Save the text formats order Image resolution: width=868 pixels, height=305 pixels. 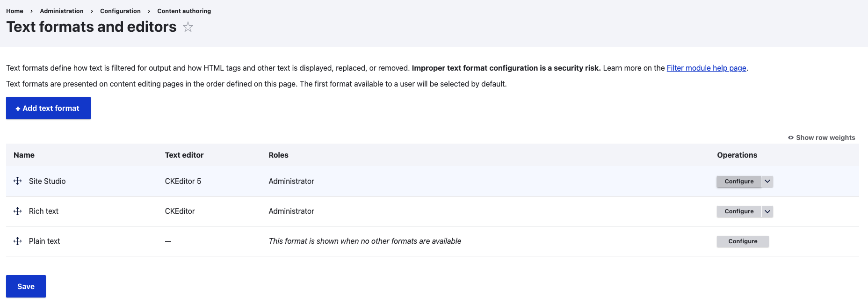point(26,286)
